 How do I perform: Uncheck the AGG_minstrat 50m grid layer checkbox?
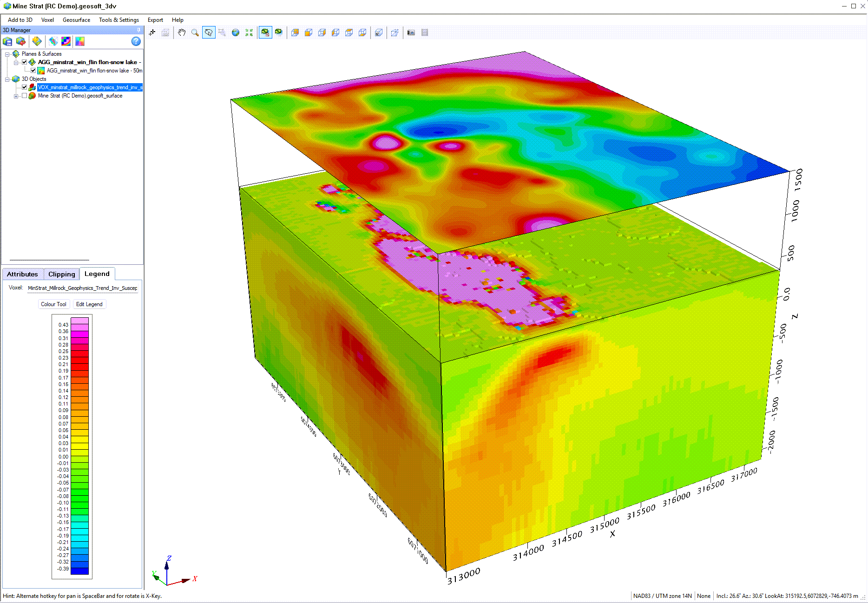click(33, 71)
